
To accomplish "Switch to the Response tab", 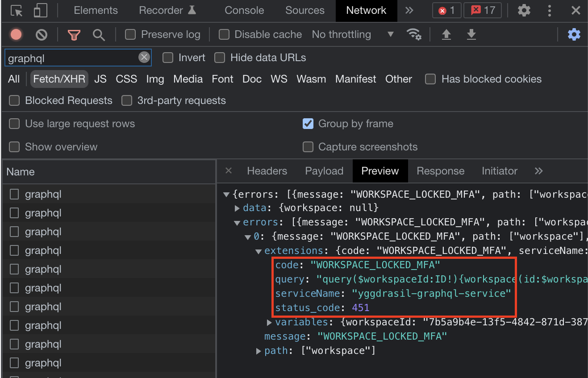I will pos(440,171).
